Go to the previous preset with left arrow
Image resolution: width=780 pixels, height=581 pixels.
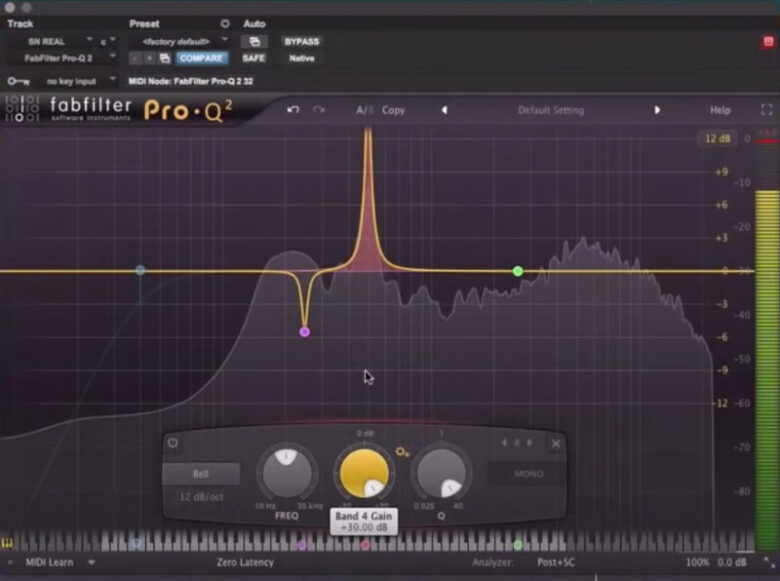tap(444, 110)
